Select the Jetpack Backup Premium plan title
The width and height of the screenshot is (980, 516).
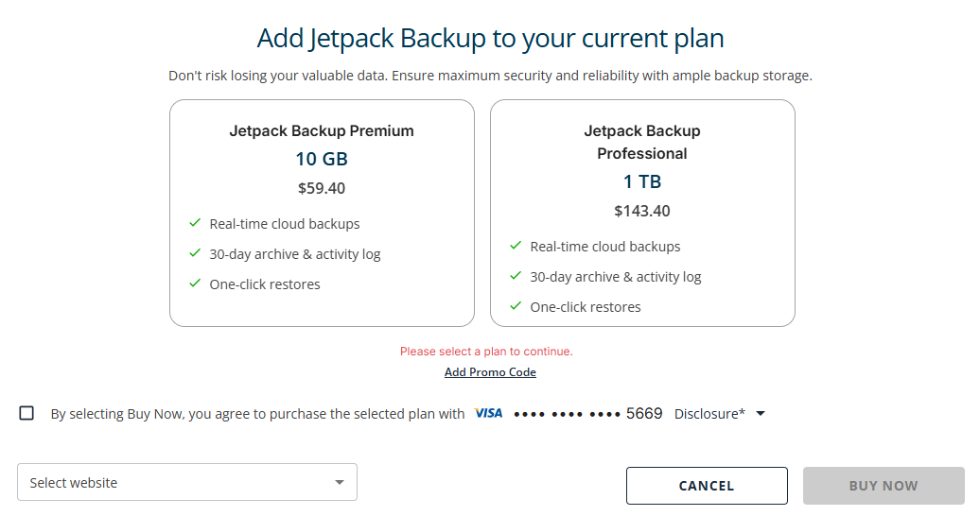[322, 131]
